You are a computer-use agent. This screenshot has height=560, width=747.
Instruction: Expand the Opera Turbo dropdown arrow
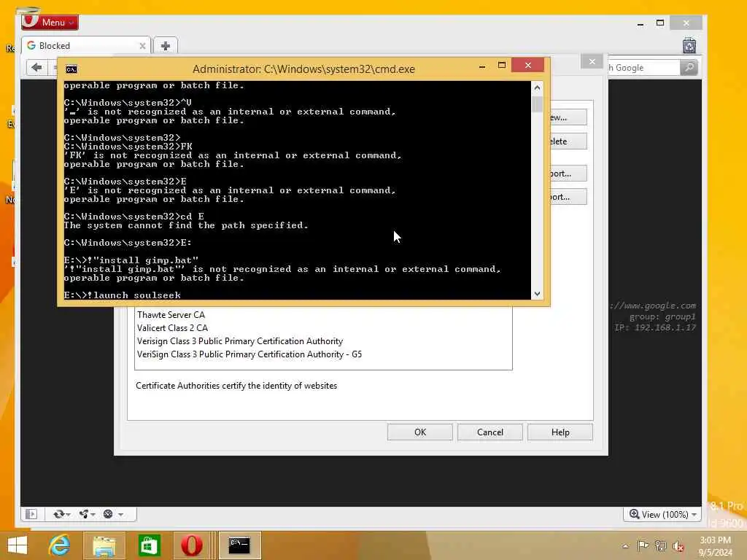click(x=120, y=515)
